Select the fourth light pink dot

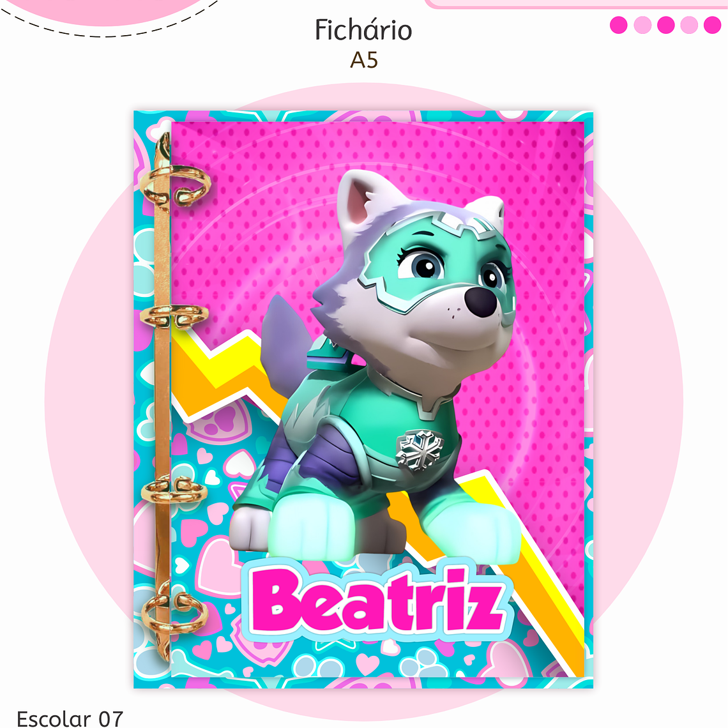(x=689, y=25)
